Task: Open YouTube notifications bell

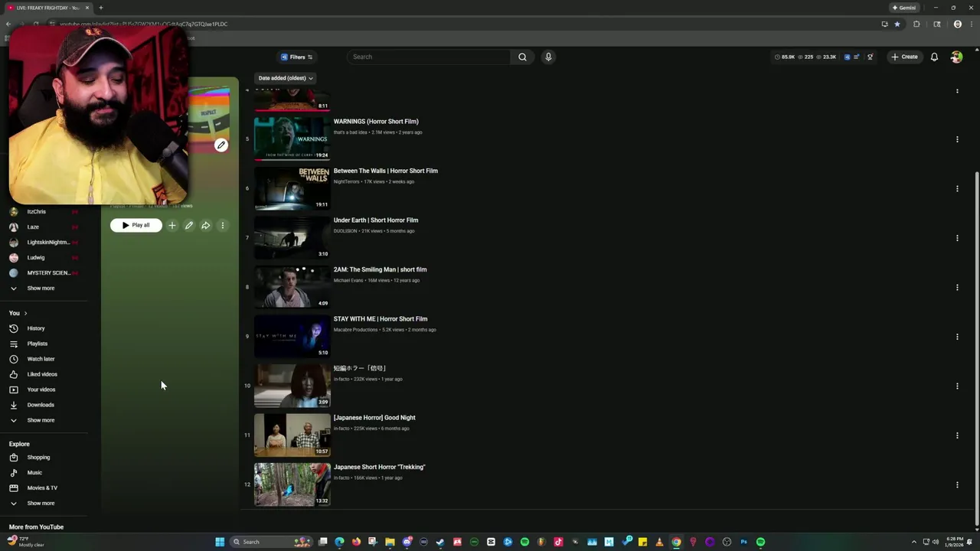Action: point(934,57)
